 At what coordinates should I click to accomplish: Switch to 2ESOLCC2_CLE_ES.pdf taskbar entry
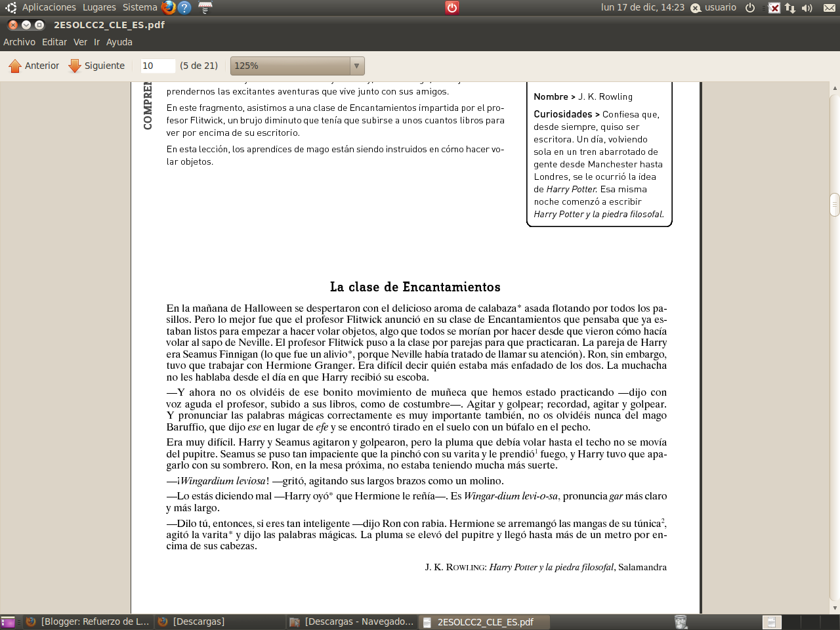[484, 621]
